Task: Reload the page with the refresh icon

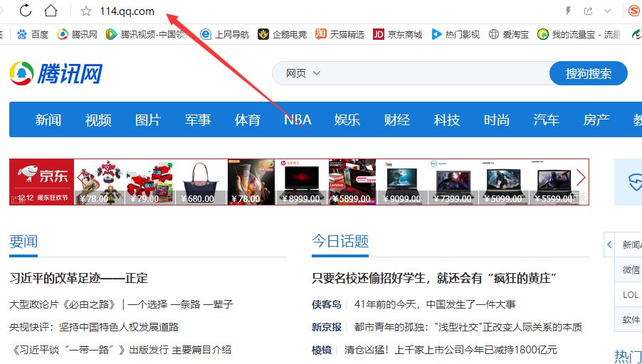Action: click(26, 11)
